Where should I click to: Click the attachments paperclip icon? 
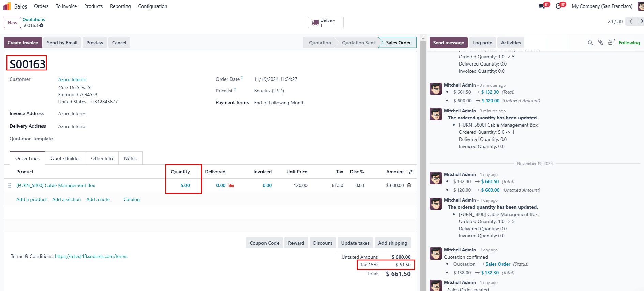601,42
